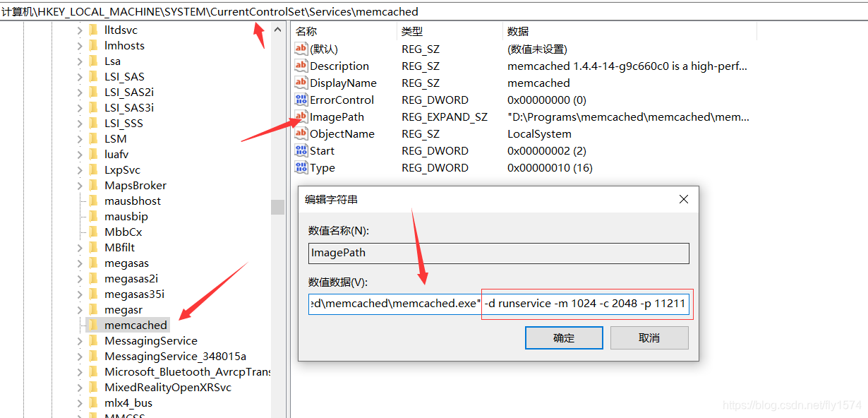
Task: Select the megasas2i key
Action: click(131, 279)
